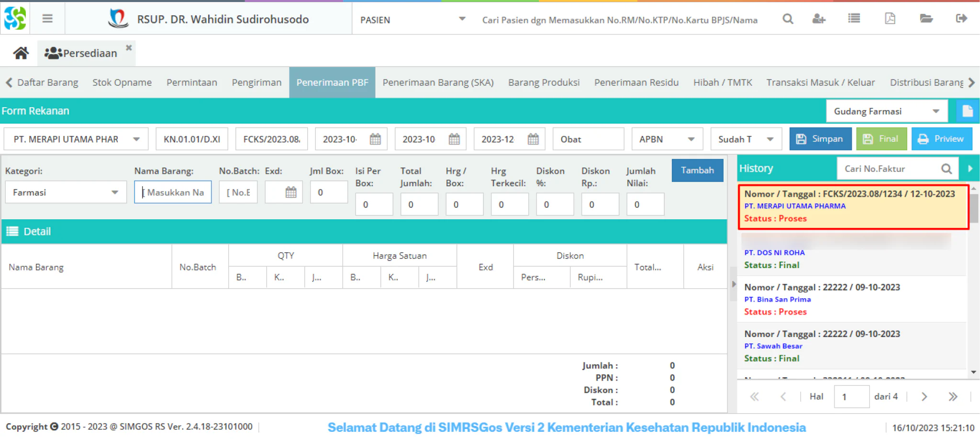Open the Transaksi Masuk / Keluar tab
Image resolution: width=980 pixels, height=439 pixels.
[821, 82]
